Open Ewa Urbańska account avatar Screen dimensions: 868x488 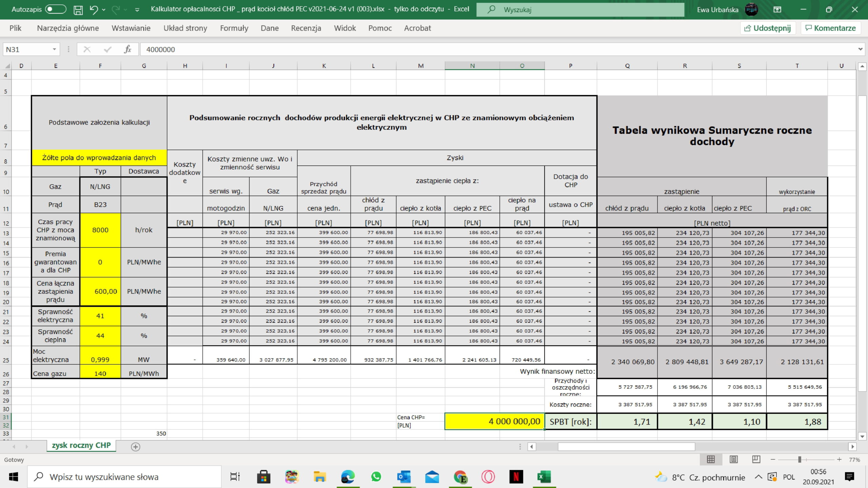pos(751,9)
